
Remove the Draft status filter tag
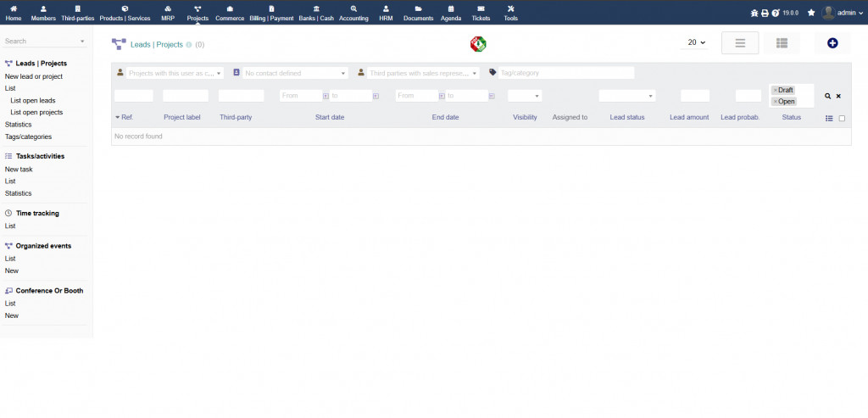(x=775, y=90)
